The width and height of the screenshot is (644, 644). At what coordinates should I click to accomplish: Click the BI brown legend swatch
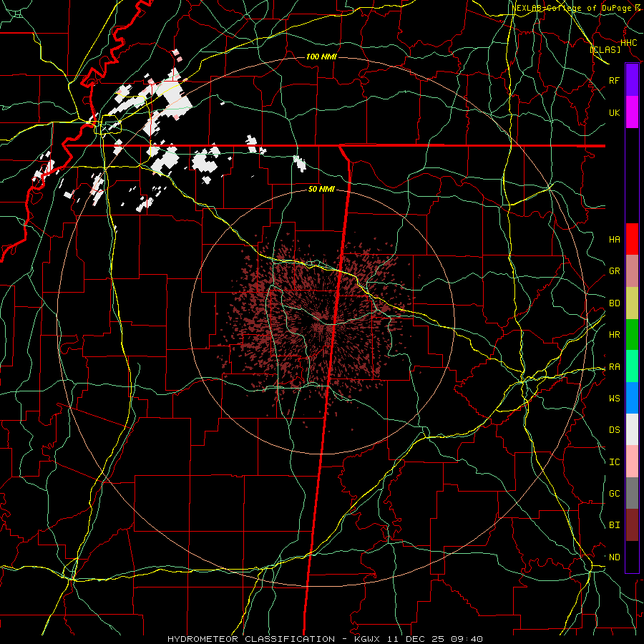point(632,525)
